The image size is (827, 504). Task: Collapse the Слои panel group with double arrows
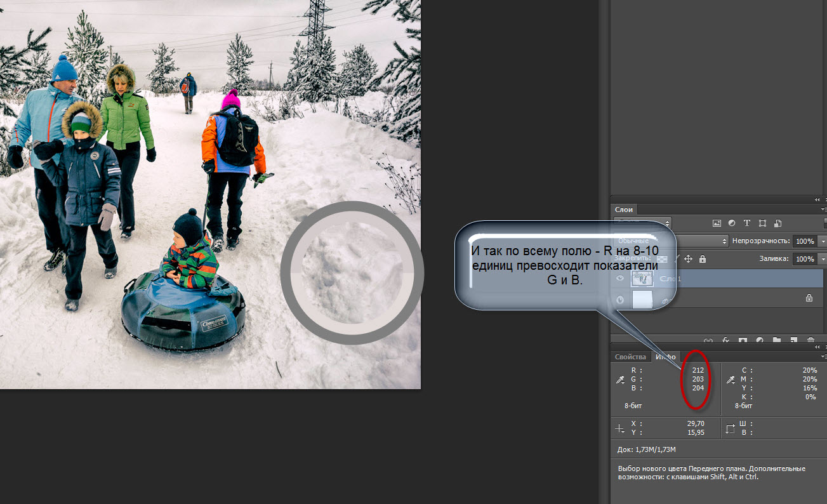[817, 199]
